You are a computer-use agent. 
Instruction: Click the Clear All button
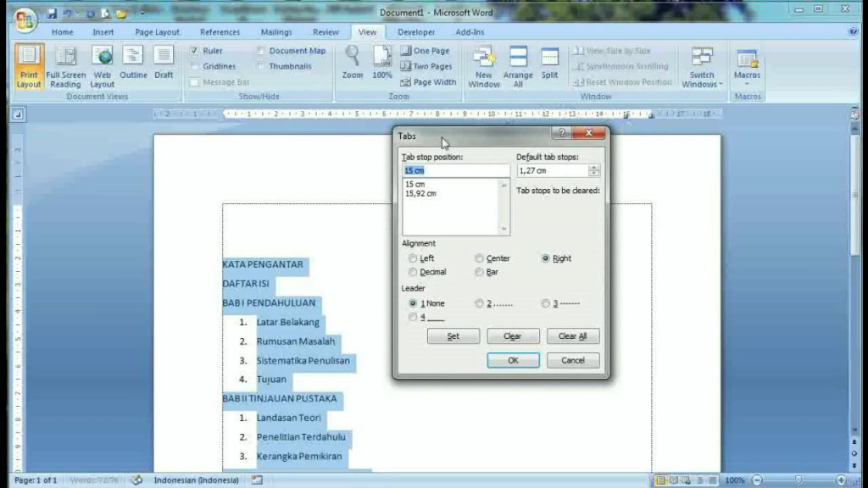[572, 335]
